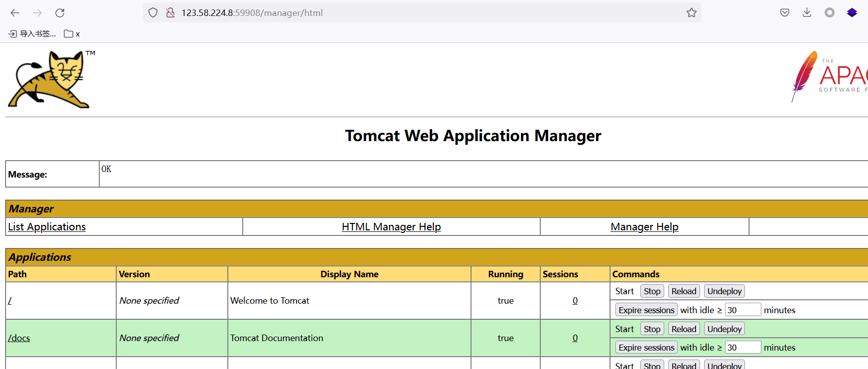This screenshot has width=868, height=369.
Task: Click the 'OK' message text
Action: coord(106,169)
